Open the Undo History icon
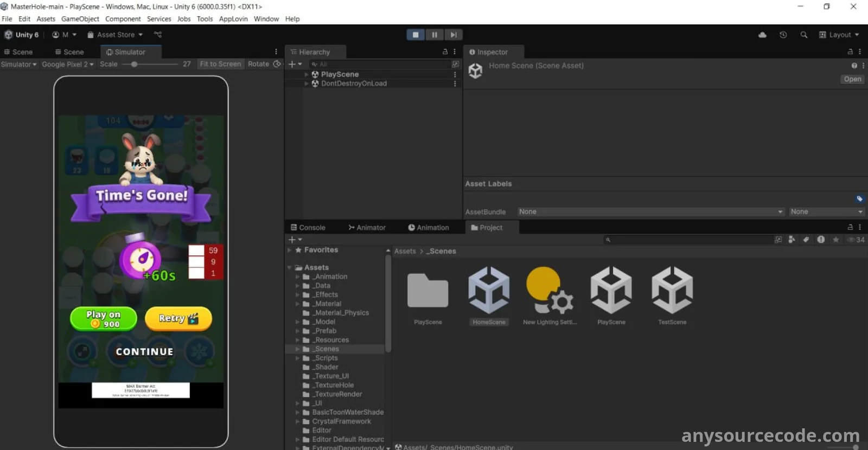This screenshot has height=450, width=868. [783, 35]
